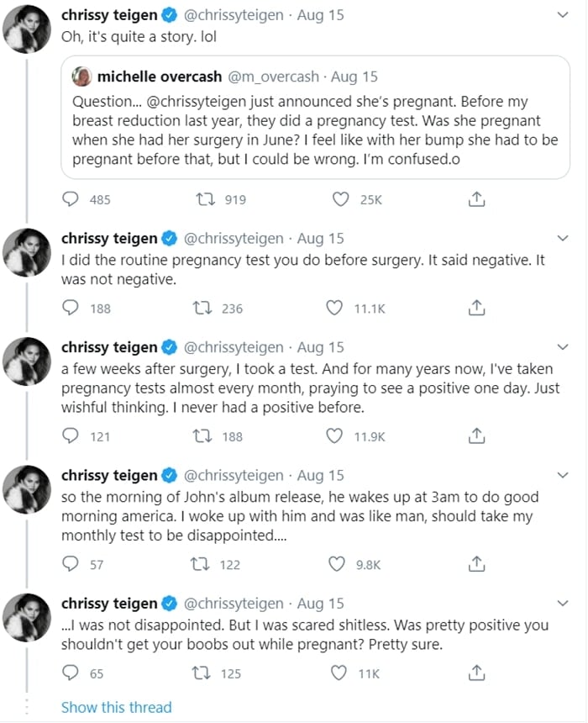Expand the more menu on the 'John's album release' tweet
The image size is (588, 723).
(564, 476)
